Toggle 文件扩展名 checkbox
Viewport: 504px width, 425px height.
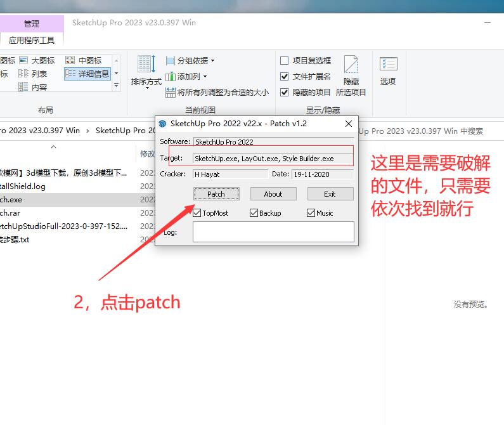(x=284, y=77)
